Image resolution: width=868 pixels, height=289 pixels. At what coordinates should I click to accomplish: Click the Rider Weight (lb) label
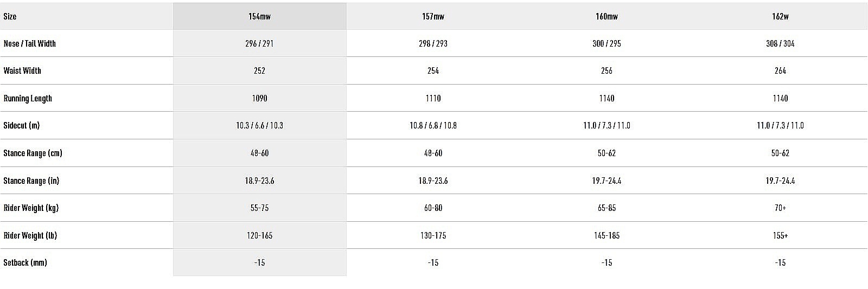click(x=30, y=235)
